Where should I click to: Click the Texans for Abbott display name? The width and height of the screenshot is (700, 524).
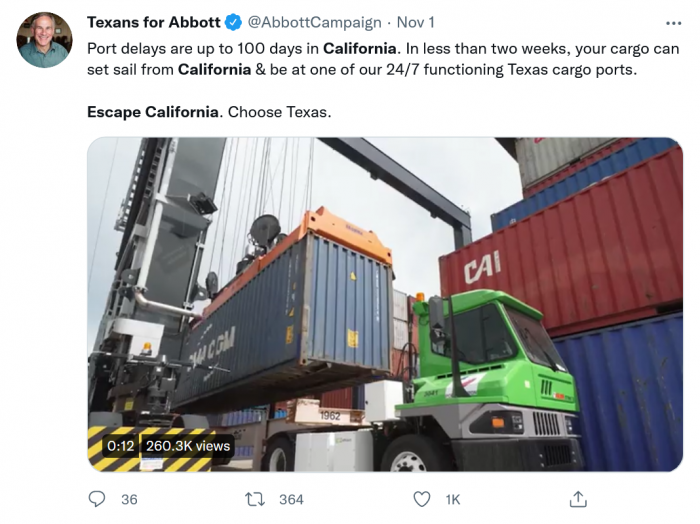click(154, 22)
